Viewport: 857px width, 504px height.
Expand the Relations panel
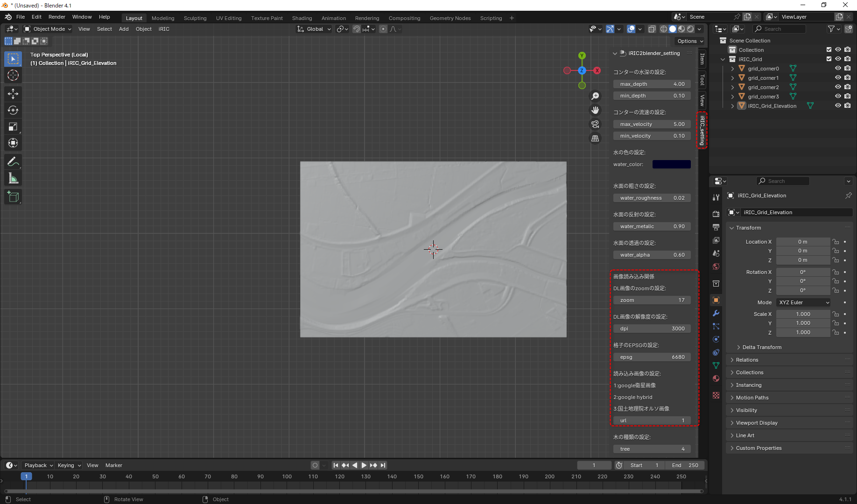[747, 360]
